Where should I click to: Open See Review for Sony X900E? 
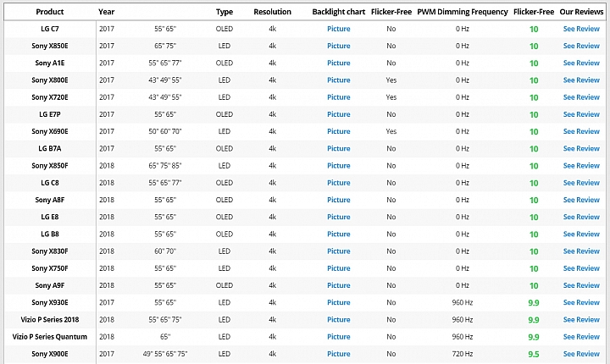click(581, 354)
